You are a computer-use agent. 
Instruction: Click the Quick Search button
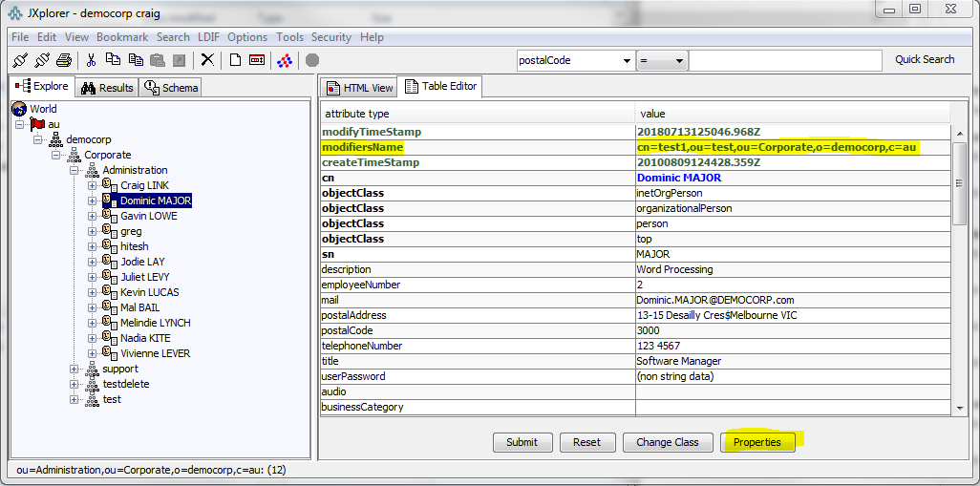pos(925,60)
